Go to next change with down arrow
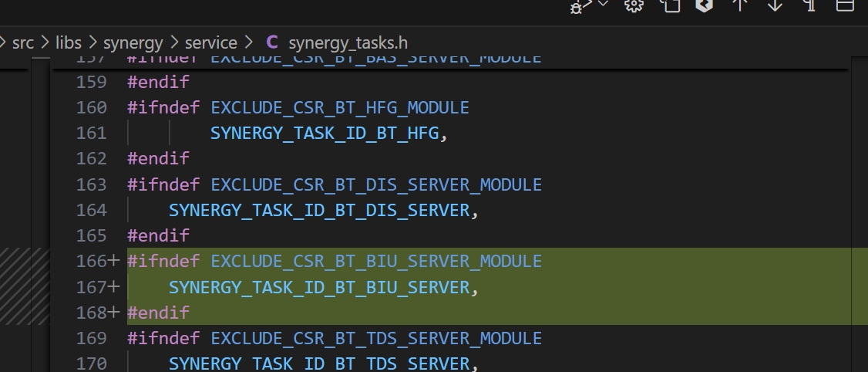 pos(775,5)
